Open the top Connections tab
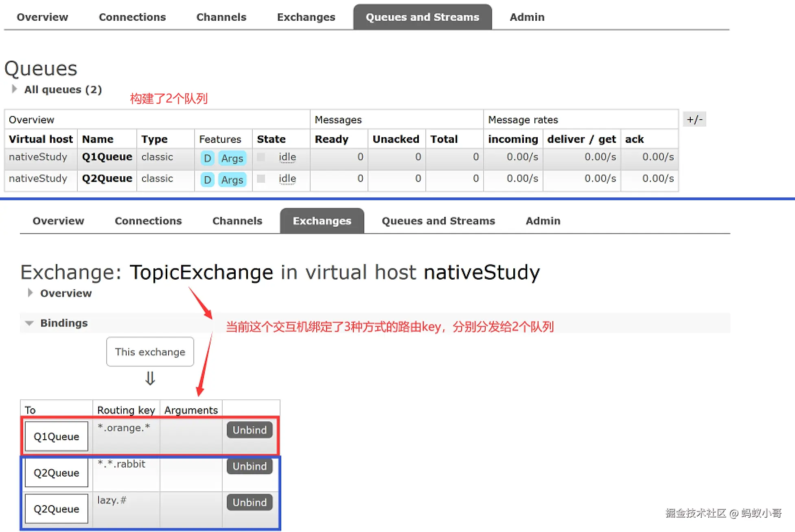This screenshot has height=532, width=795. (x=132, y=17)
